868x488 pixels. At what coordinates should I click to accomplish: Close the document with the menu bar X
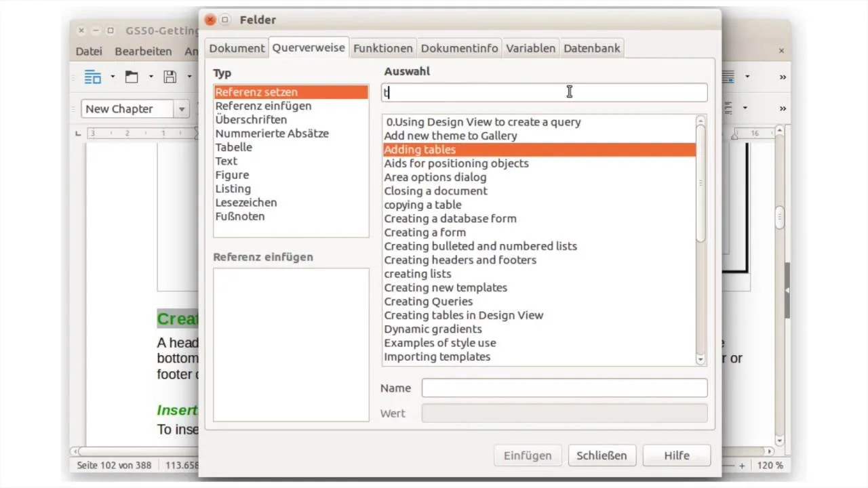pyautogui.click(x=781, y=51)
